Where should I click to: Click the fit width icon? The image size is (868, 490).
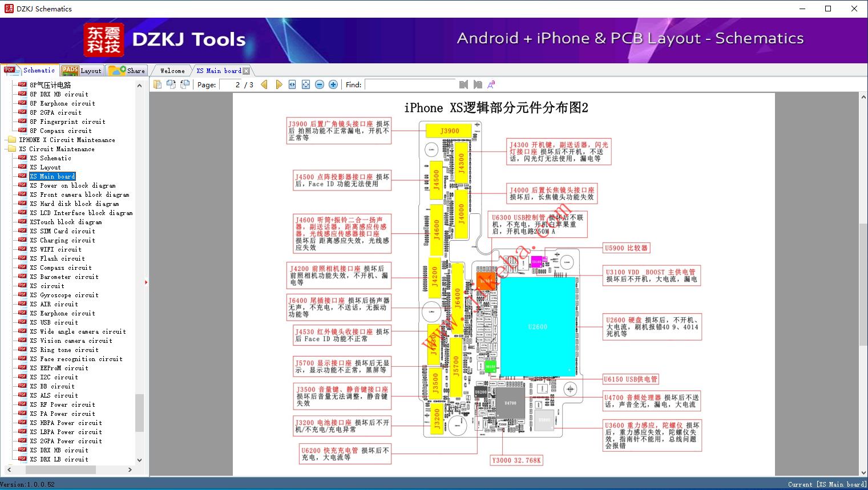pos(292,84)
